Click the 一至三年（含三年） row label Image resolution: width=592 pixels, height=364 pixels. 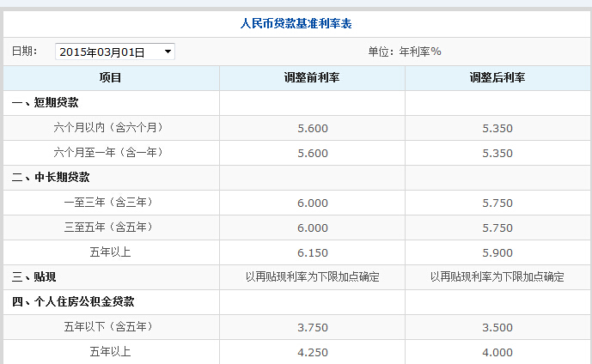pyautogui.click(x=108, y=203)
